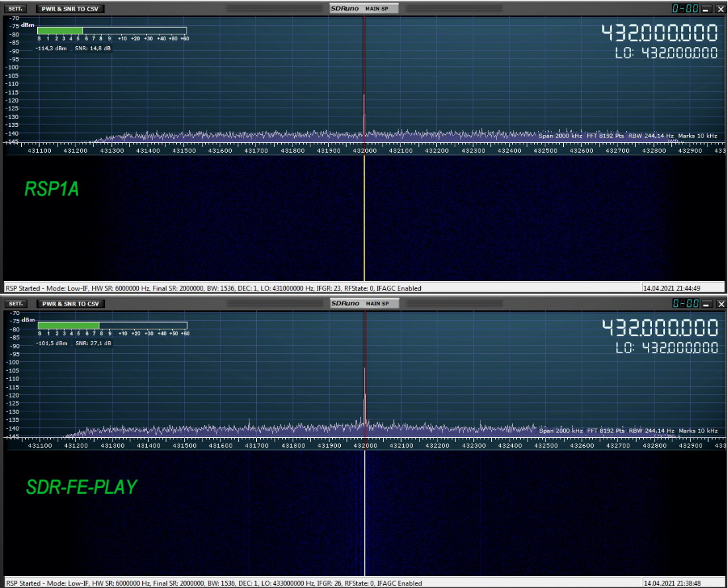
Task: Open SETT. button in RSP1A window
Action: (15, 9)
